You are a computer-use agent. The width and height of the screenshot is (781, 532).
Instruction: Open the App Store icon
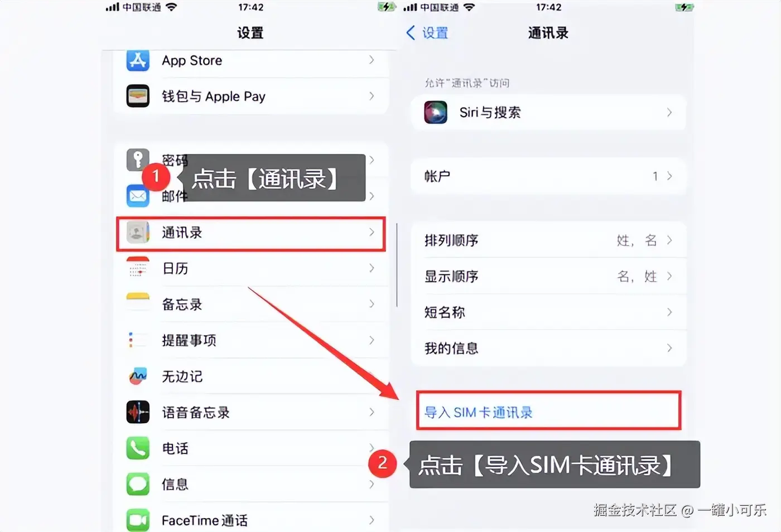coord(138,60)
